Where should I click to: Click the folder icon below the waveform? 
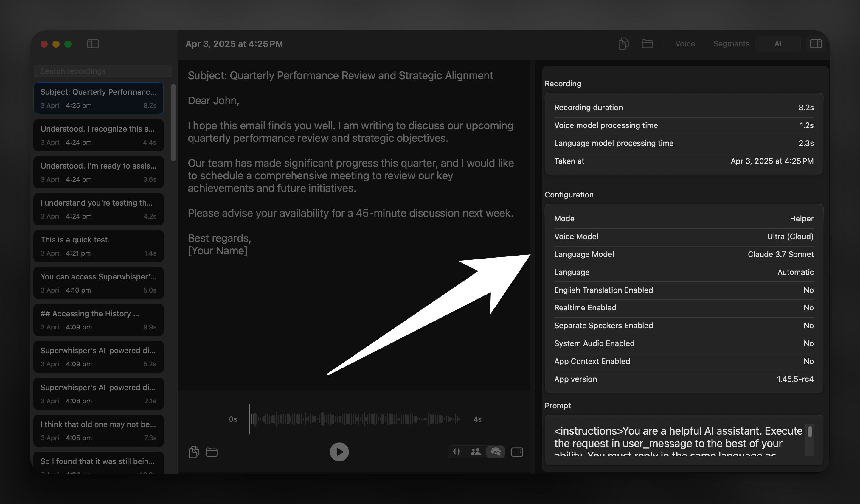(x=212, y=452)
